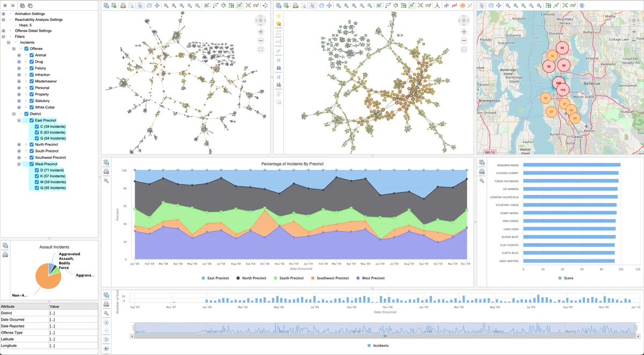Click the red cluster marker labeled 84

(x=562, y=48)
